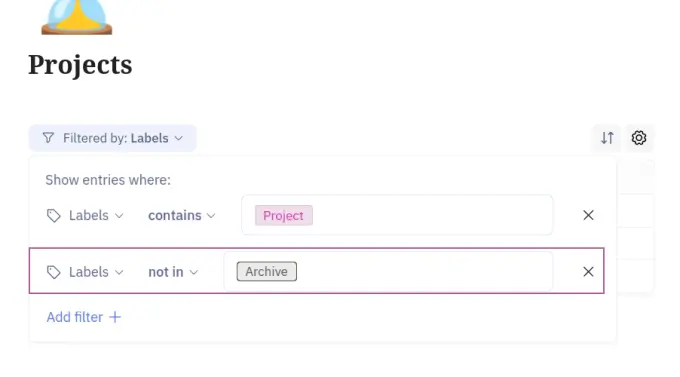Remove the 'contains Project' filter row
This screenshot has height=377, width=680.
pos(588,215)
